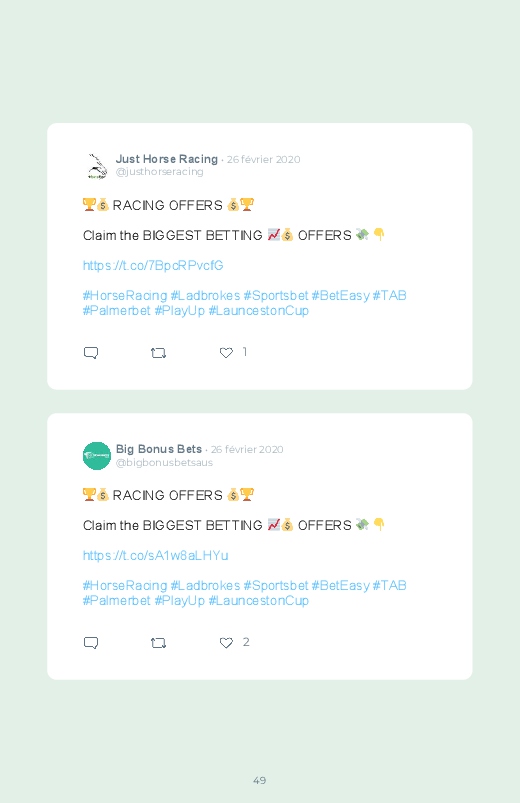Click #Ladbrokes hashtag in second tweet
The height and width of the screenshot is (803, 520).
[x=205, y=585]
